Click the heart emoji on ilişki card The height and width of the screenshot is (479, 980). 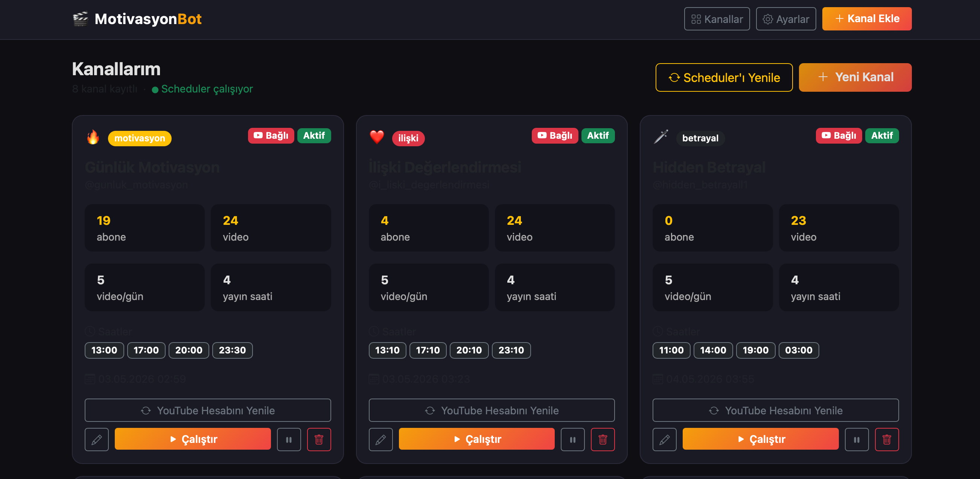[x=377, y=137]
